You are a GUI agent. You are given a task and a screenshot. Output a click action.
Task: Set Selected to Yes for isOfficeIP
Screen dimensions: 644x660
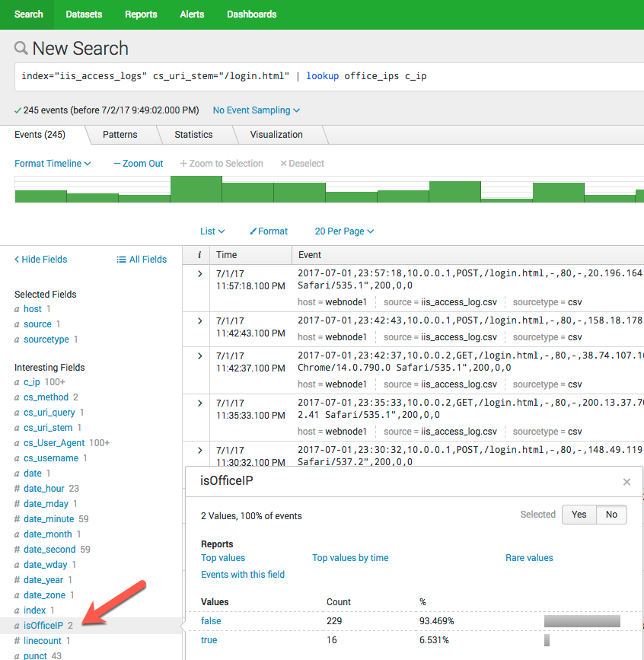579,515
